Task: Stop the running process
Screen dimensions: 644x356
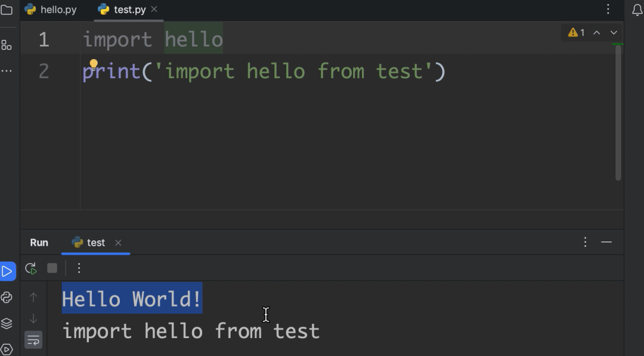Action: [52, 268]
